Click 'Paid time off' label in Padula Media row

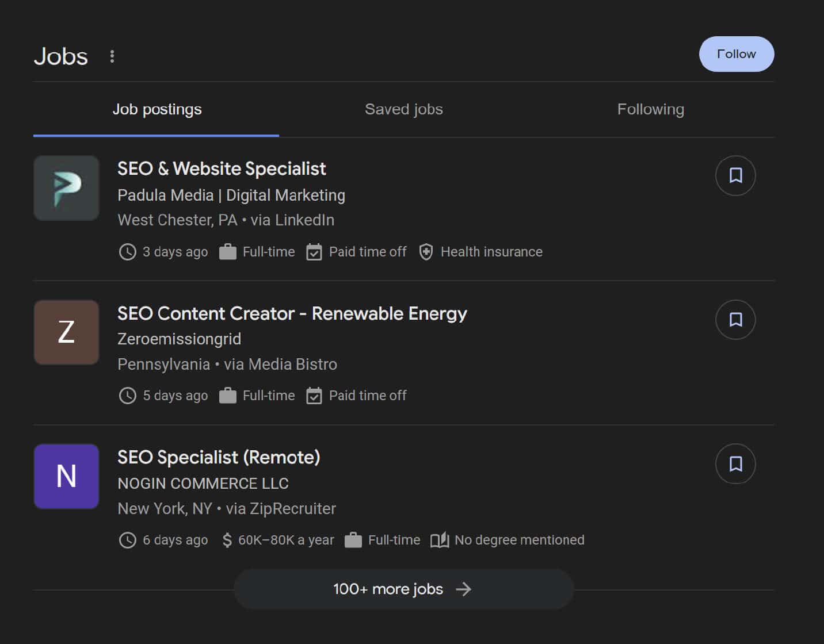368,252
